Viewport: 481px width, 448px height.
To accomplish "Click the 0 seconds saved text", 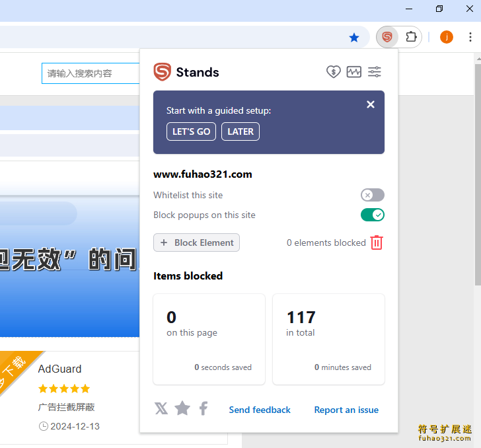I will (x=223, y=367).
